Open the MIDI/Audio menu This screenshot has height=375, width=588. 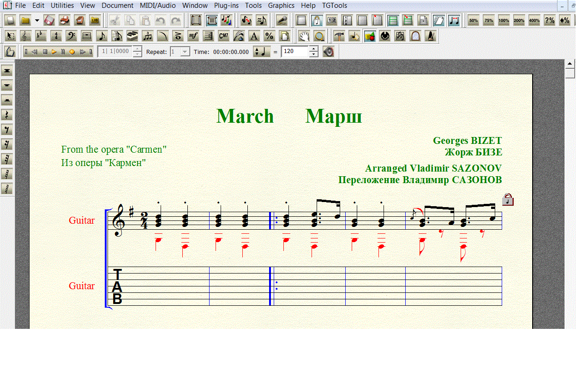(x=158, y=6)
